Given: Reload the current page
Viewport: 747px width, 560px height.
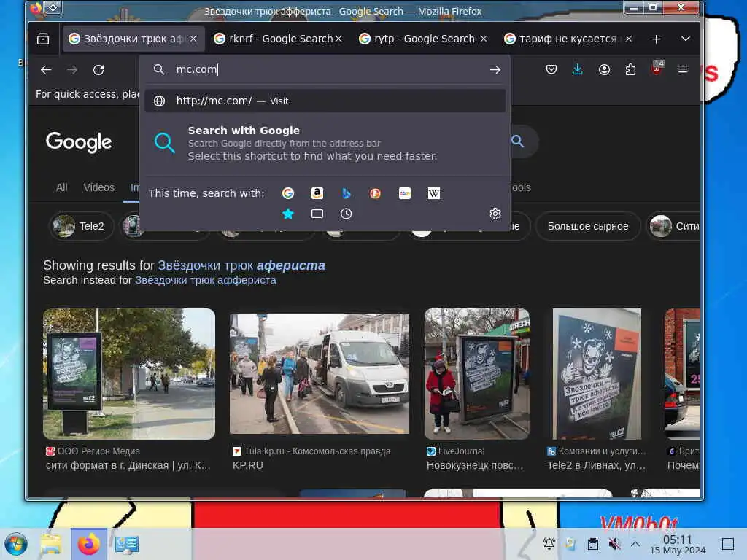Looking at the screenshot, I should coord(98,70).
